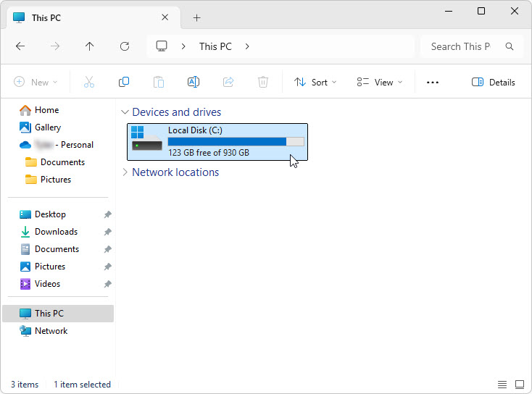The width and height of the screenshot is (532, 394).
Task: Click the Local Disk capacity bar
Action: click(x=236, y=142)
